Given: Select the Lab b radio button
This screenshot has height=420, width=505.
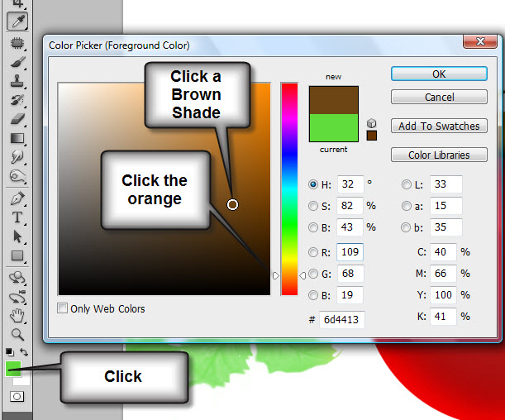Looking at the screenshot, I should click(406, 227).
